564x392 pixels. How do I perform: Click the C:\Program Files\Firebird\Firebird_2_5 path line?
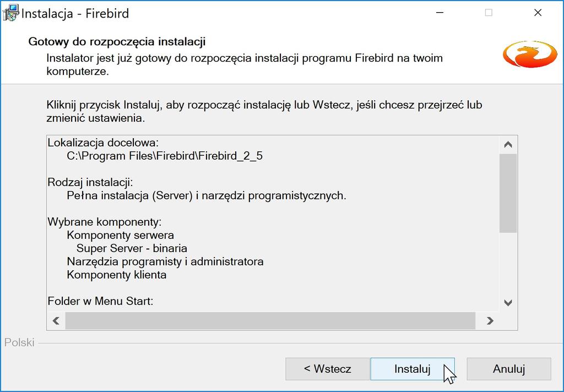(165, 156)
